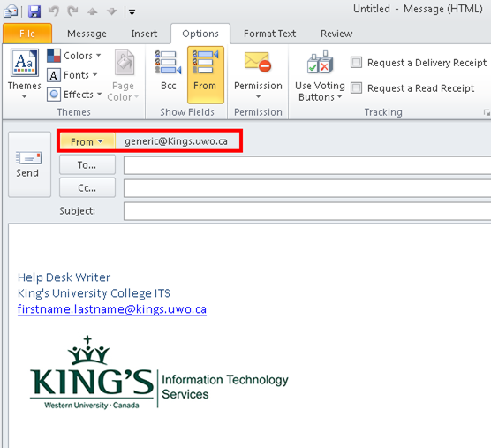Click the Undo arrow icon

[53, 11]
